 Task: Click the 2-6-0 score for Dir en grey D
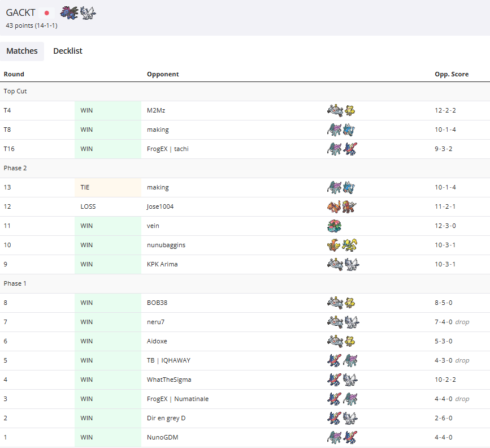(x=444, y=418)
